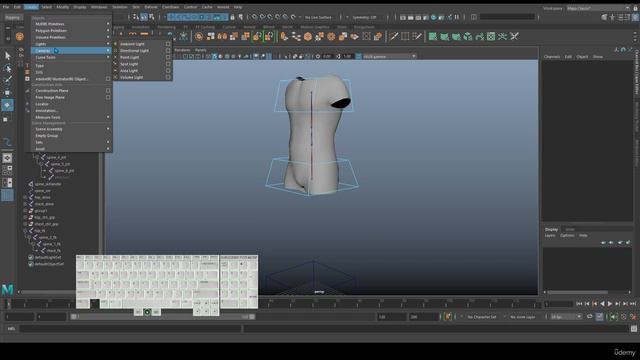Open the Free Image Plane option box
Viewport: 640px width, 360px height.
[x=108, y=97]
